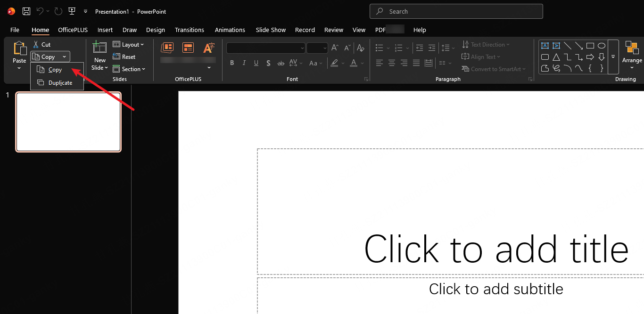Click the Clear All Formatting icon
The image size is (644, 314).
coord(361,48)
